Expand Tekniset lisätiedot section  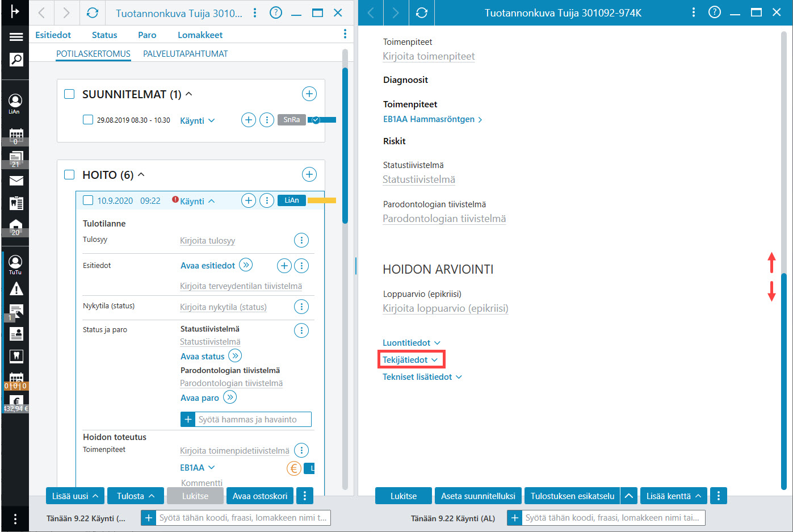(422, 377)
